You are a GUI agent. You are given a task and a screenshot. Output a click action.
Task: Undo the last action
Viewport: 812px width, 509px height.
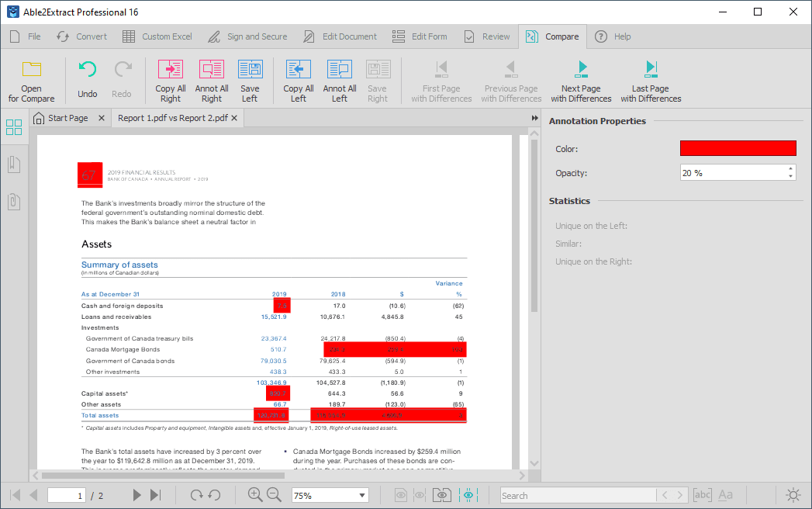[88, 79]
